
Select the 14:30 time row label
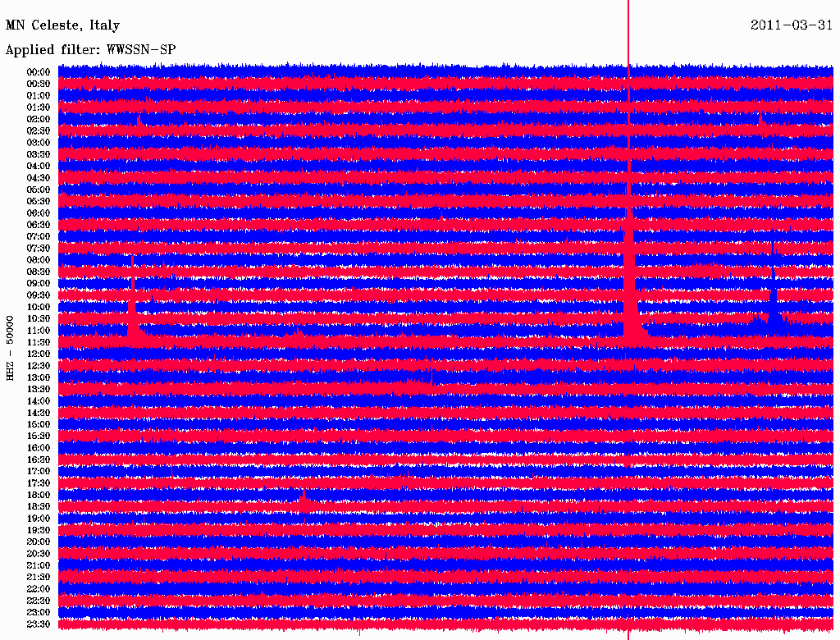tap(39, 413)
